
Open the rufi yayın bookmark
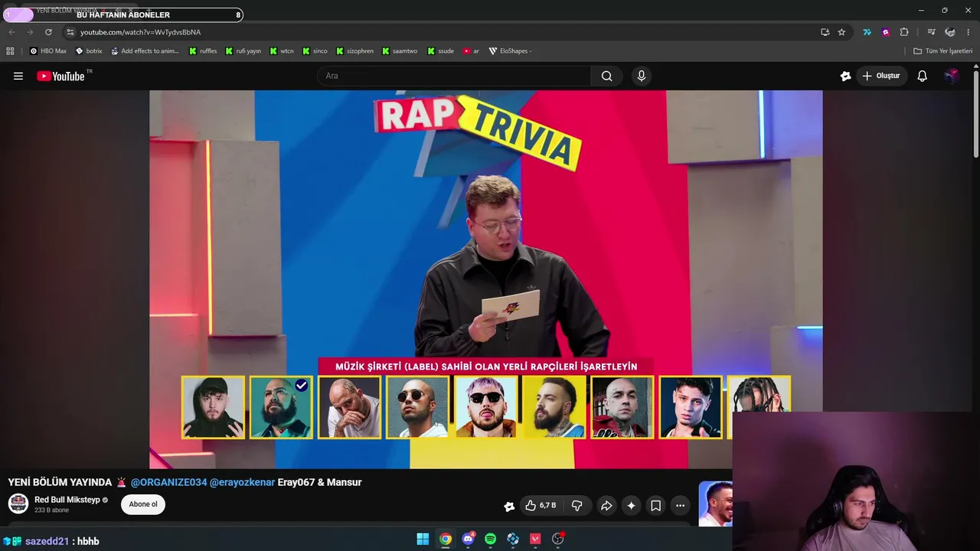point(243,51)
